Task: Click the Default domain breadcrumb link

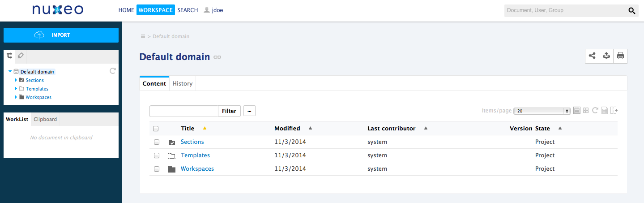Action: coord(171,36)
